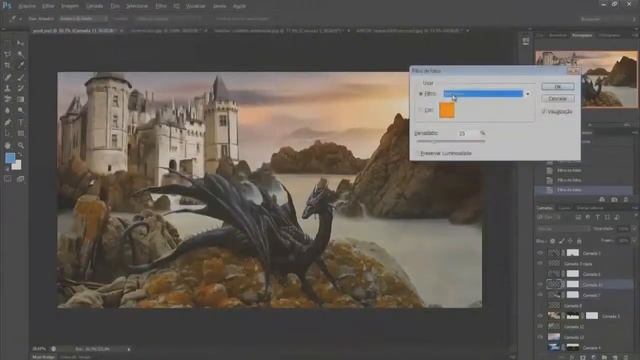The image size is (640, 360).
Task: Select the Dodge tool
Action: click(20, 111)
